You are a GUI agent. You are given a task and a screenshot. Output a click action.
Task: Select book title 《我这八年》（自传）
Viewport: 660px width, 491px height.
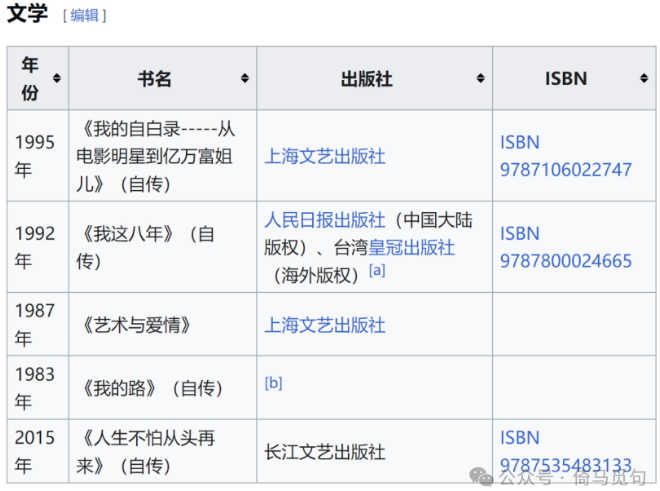click(x=145, y=248)
